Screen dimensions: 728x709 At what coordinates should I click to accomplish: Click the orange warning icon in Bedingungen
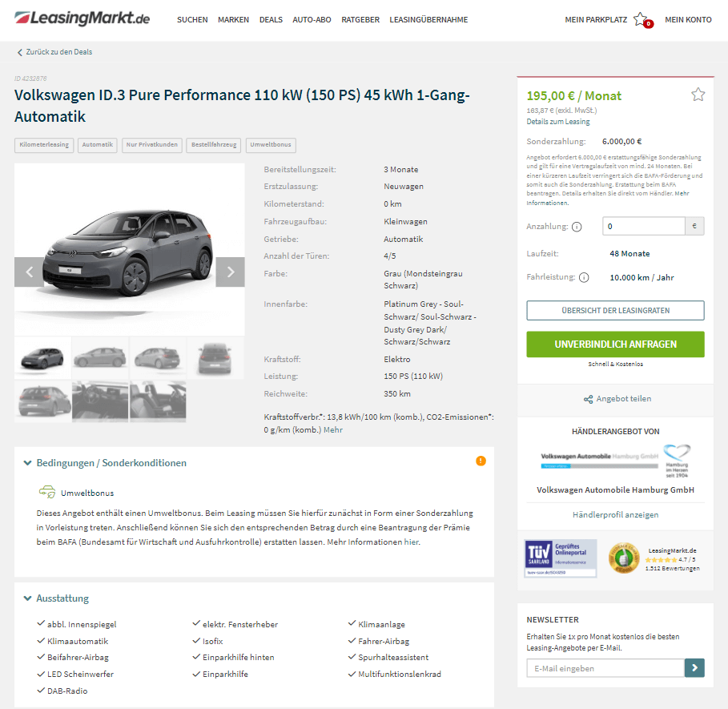tap(481, 461)
